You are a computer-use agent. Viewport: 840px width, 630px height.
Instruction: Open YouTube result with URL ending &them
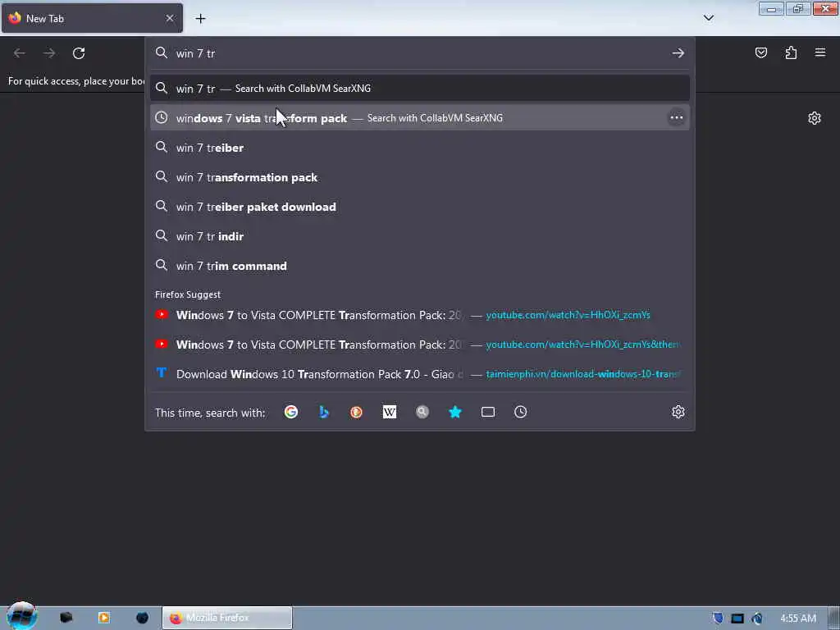420,345
